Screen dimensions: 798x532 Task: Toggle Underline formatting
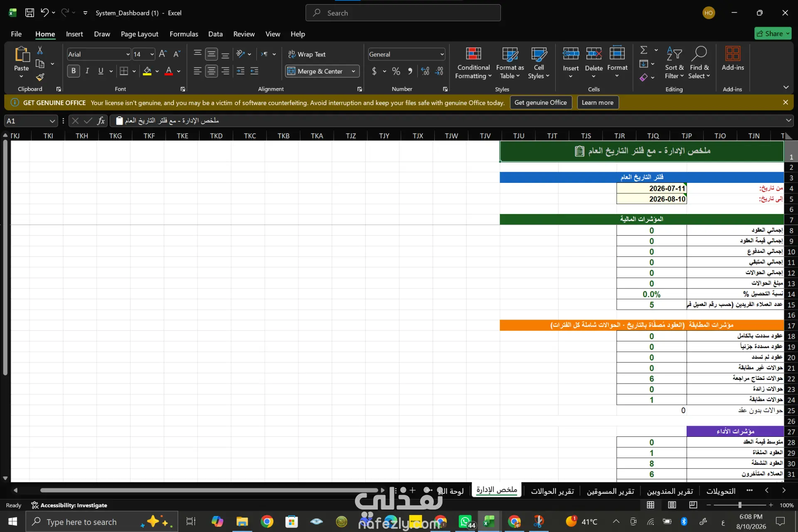(x=101, y=71)
